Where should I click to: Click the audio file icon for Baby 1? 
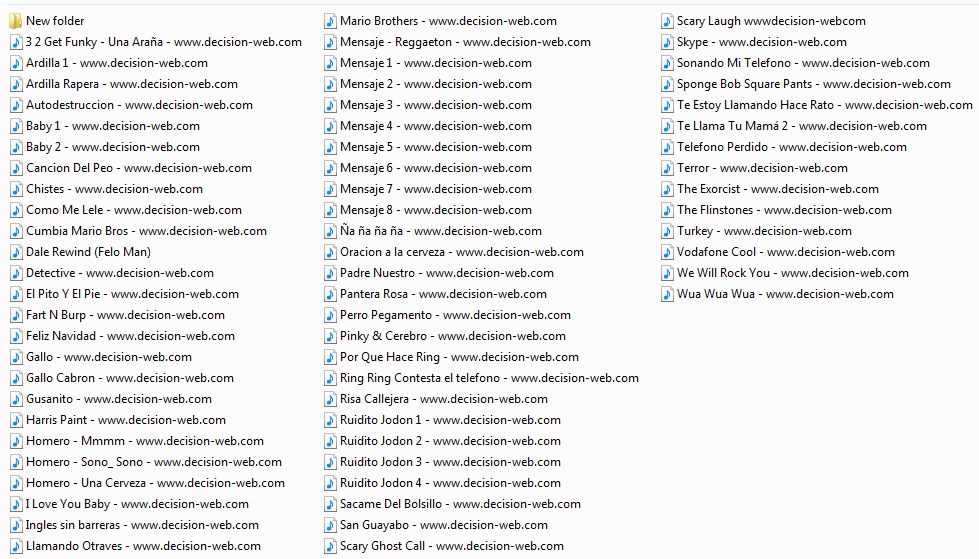click(x=16, y=126)
